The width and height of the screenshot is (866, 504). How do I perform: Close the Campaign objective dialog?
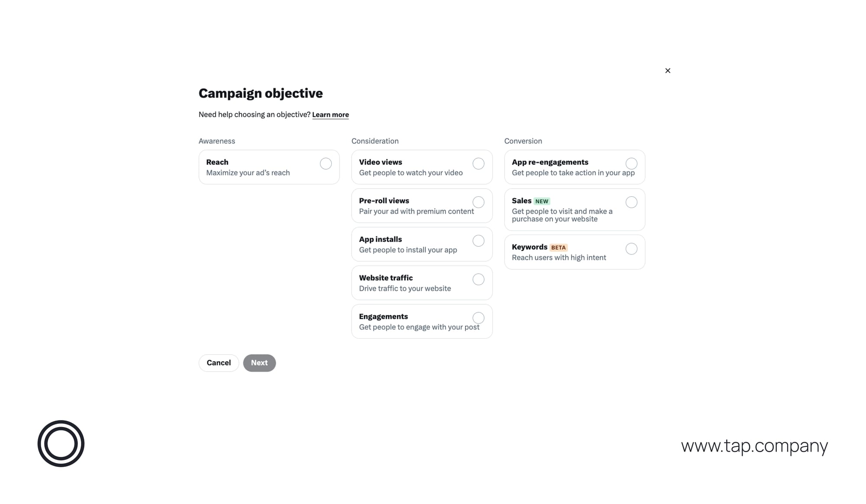click(668, 71)
